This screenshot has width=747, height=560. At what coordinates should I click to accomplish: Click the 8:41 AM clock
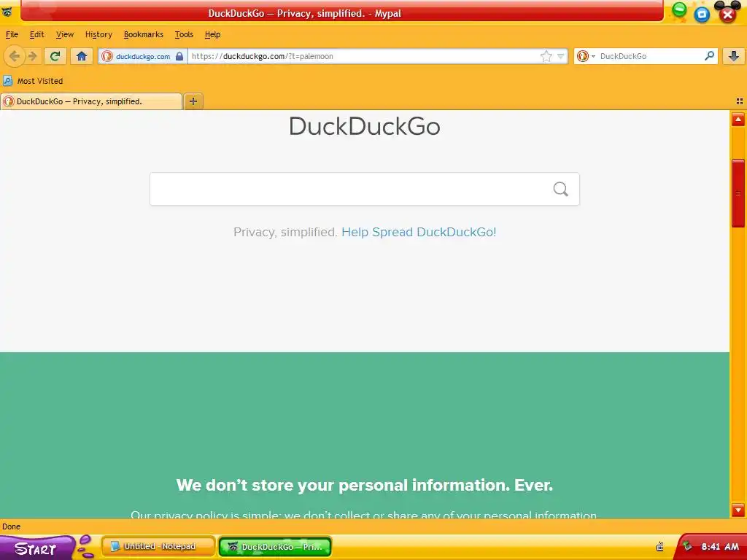(x=720, y=547)
